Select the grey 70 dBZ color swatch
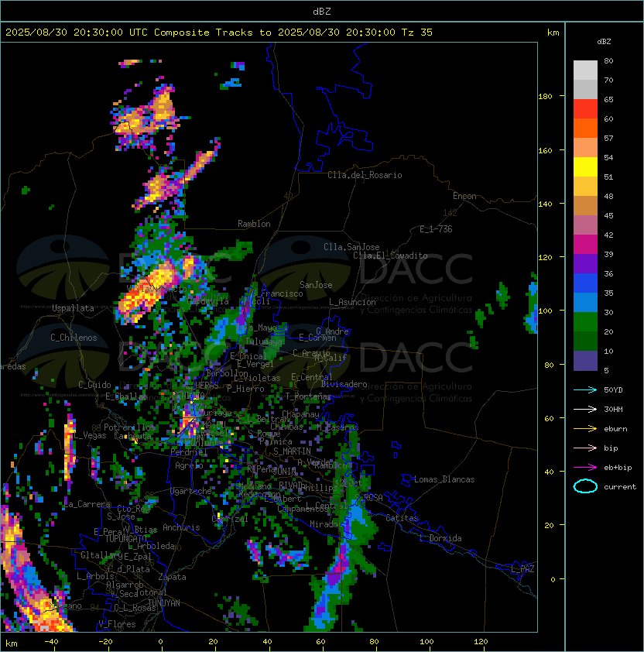The height and width of the screenshot is (652, 644). [585, 70]
